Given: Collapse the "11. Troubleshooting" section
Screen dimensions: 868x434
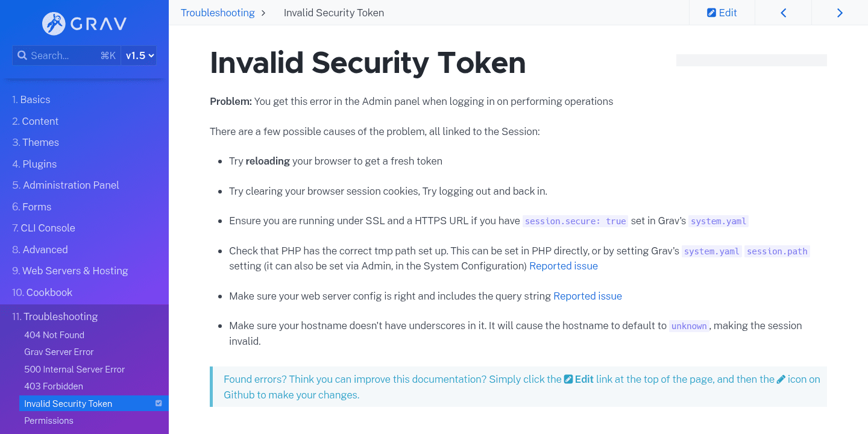Looking at the screenshot, I should tap(60, 316).
